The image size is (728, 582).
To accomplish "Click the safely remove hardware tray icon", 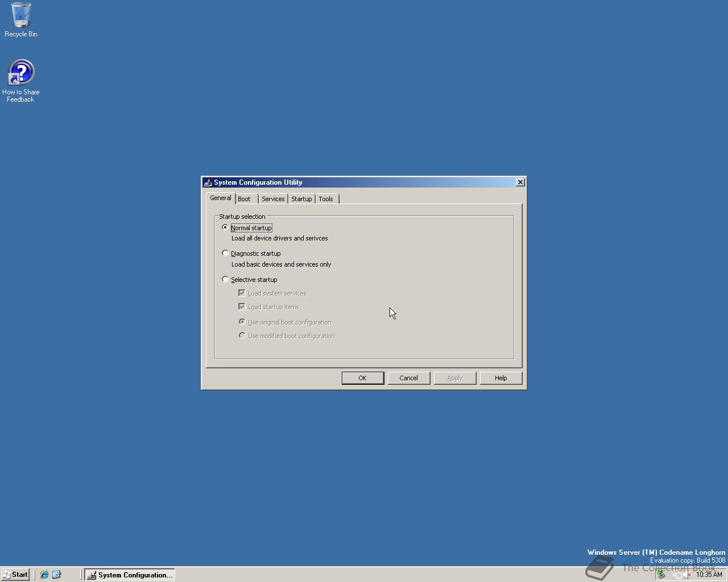I will tap(661, 575).
